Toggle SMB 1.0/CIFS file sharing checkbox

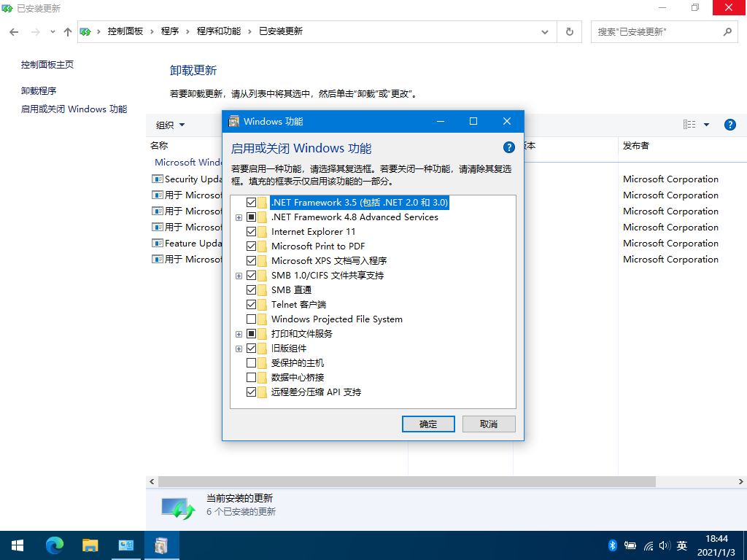click(251, 275)
